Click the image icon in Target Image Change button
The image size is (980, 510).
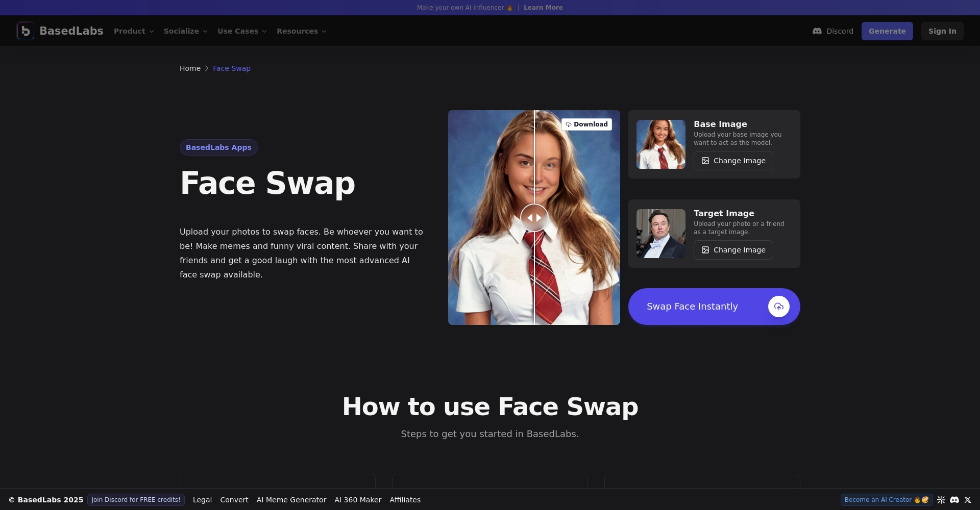705,250
